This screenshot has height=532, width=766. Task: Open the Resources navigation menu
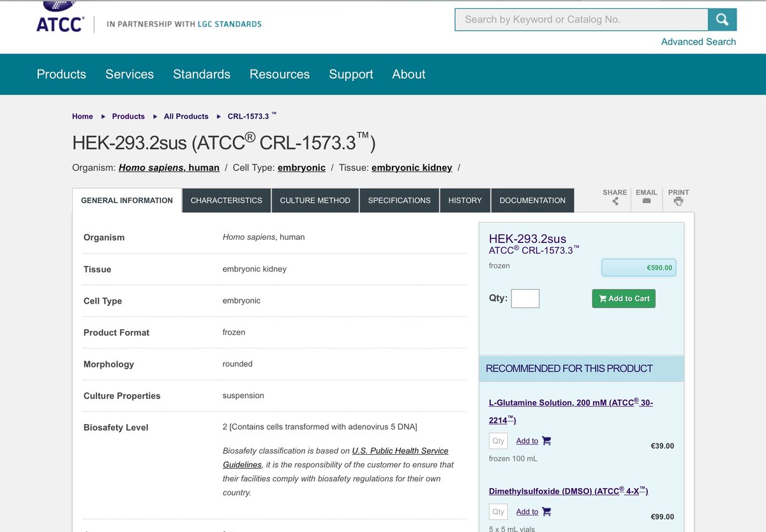click(x=280, y=74)
